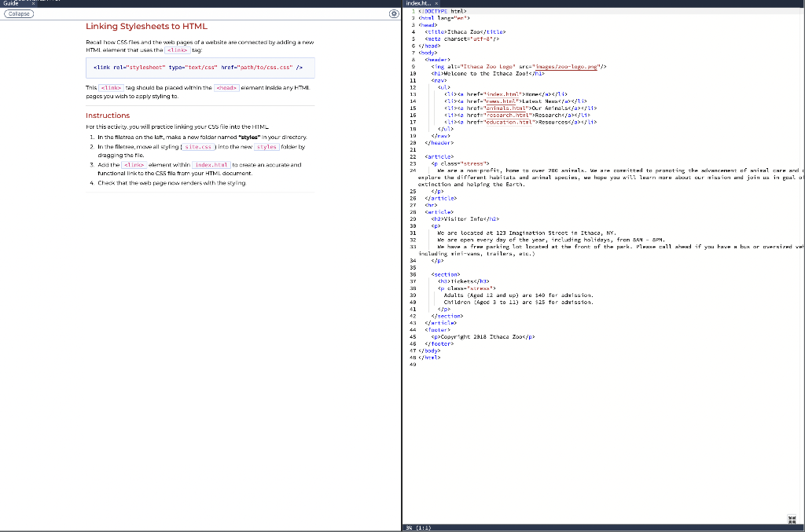Click the head code tag in the guide text
This screenshot has height=532, width=805.
[226, 87]
